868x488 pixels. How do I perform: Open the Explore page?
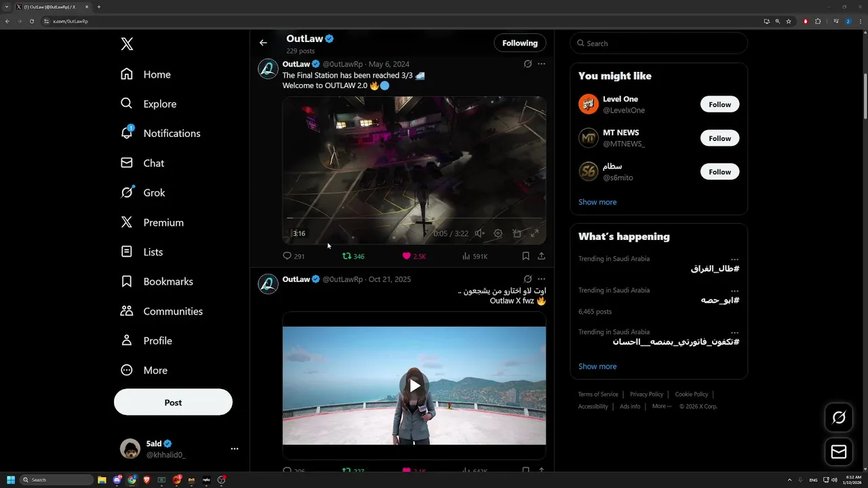click(149, 104)
